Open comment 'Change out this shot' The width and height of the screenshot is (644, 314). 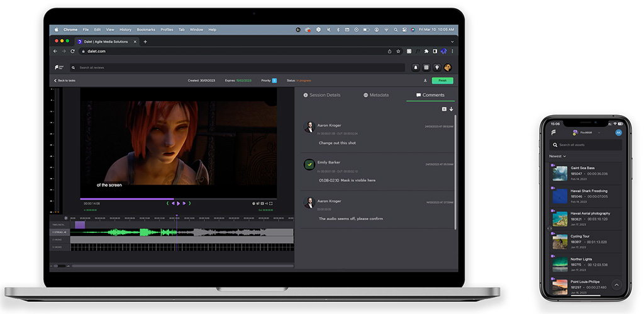point(337,143)
